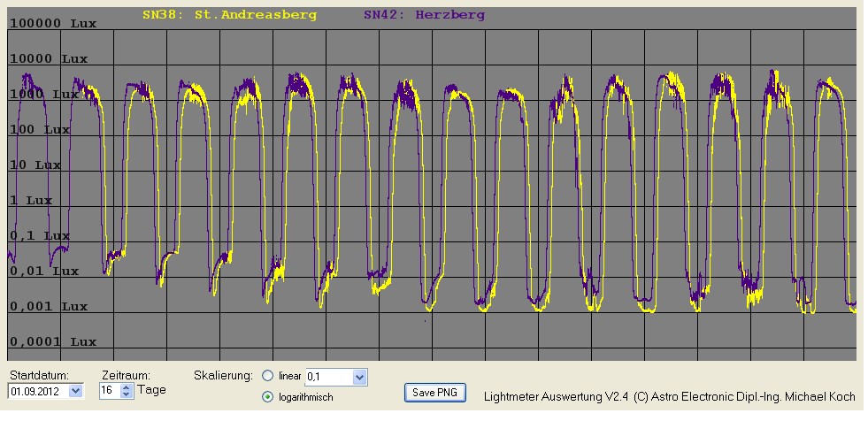
Task: Click the 10000 Lux axis label
Action: coord(49,58)
